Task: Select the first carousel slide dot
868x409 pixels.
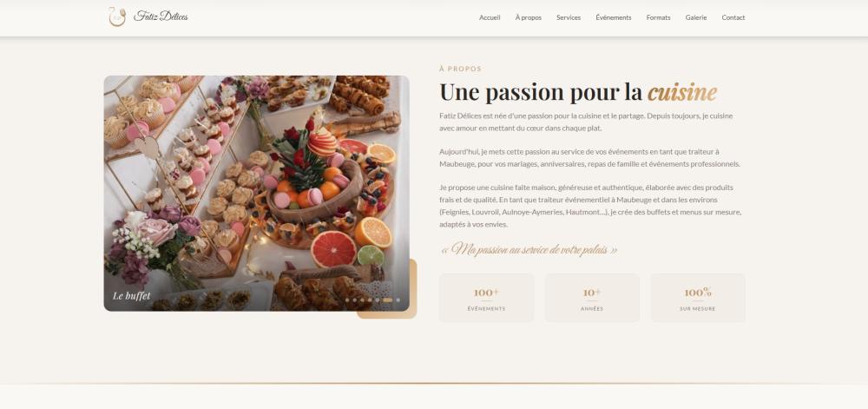Action: 347,300
